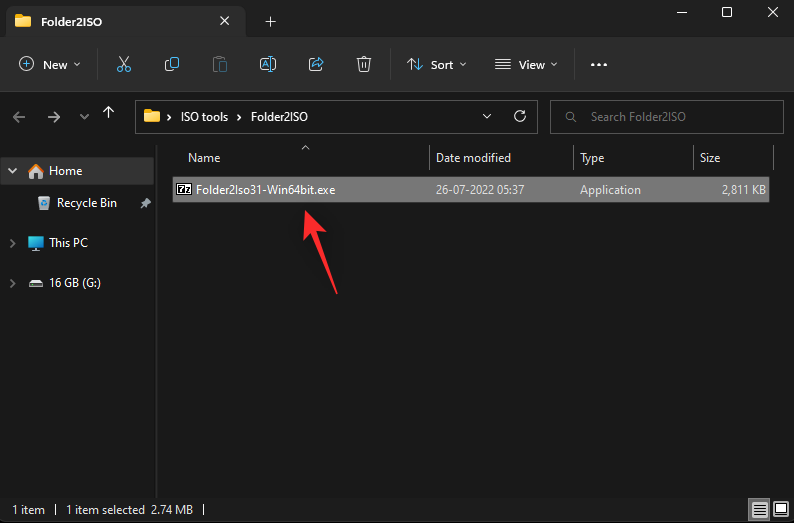This screenshot has width=794, height=523.
Task: Click the date 26-07-2022 05:37
Action: 480,190
